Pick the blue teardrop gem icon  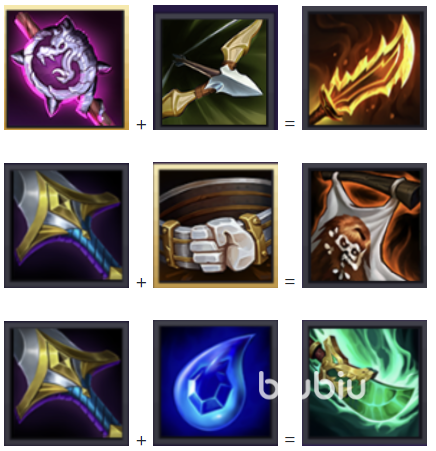pos(215,383)
